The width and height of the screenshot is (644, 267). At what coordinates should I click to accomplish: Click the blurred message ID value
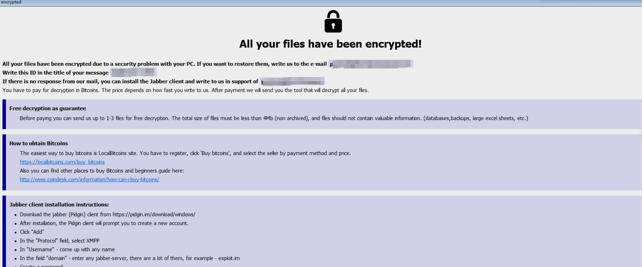pyautogui.click(x=134, y=73)
